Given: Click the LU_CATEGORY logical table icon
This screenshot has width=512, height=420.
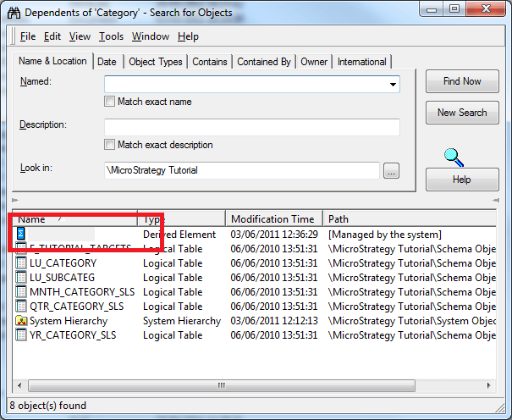Looking at the screenshot, I should point(22,263).
